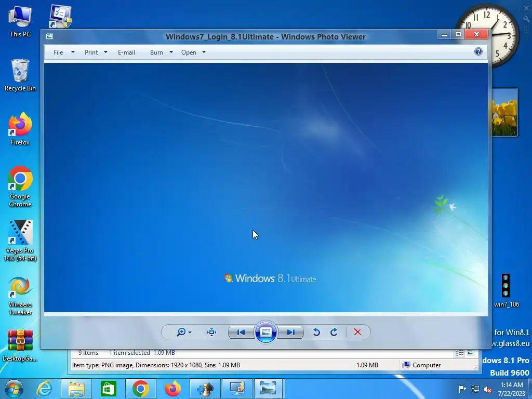Click the tulips slideshow gadget thumbnail
Screen dimensions: 532x399
[504, 113]
